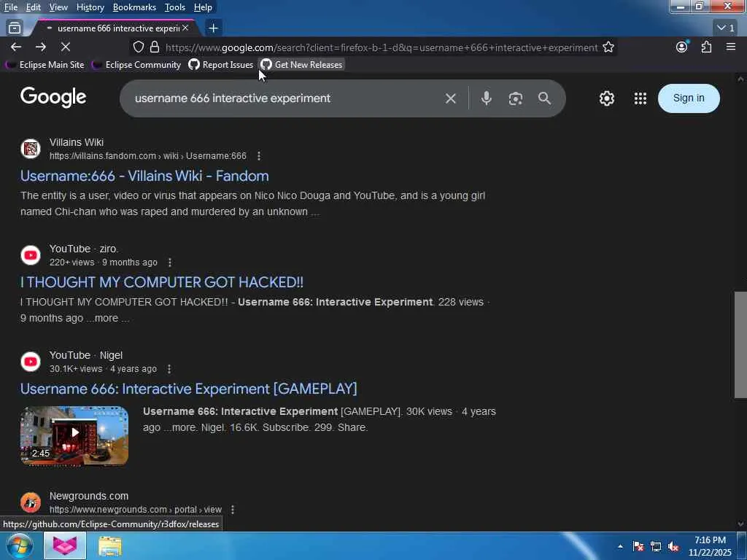This screenshot has width=747, height=560.
Task: Open the Windows Start button
Action: (x=19, y=546)
